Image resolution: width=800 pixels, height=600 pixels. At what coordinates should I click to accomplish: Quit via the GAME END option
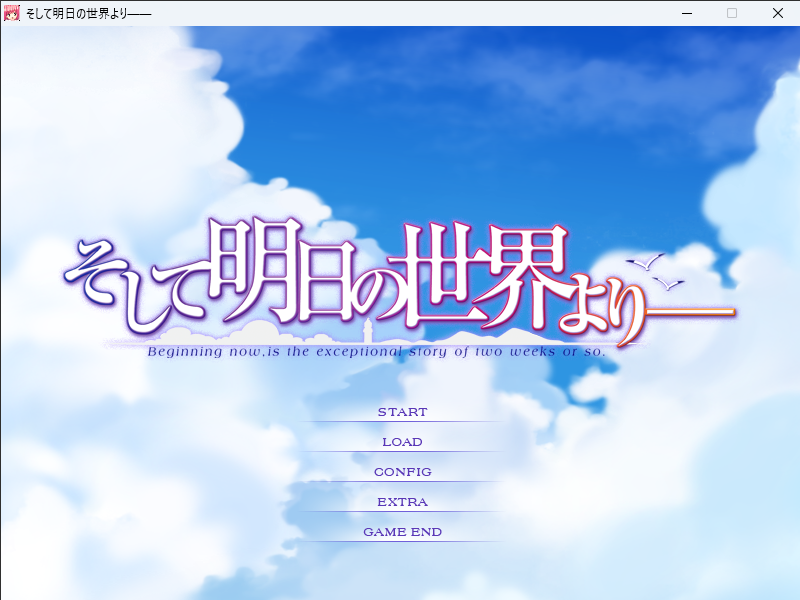tap(403, 532)
